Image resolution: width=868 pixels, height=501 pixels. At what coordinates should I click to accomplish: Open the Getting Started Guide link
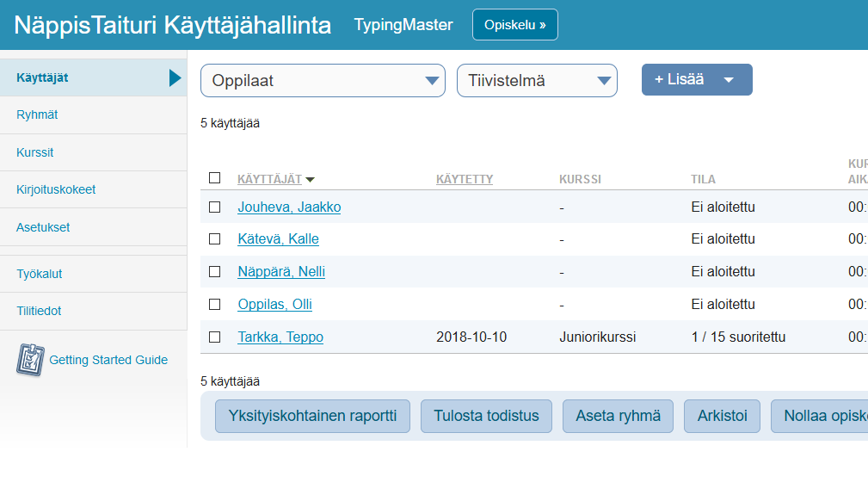(108, 360)
